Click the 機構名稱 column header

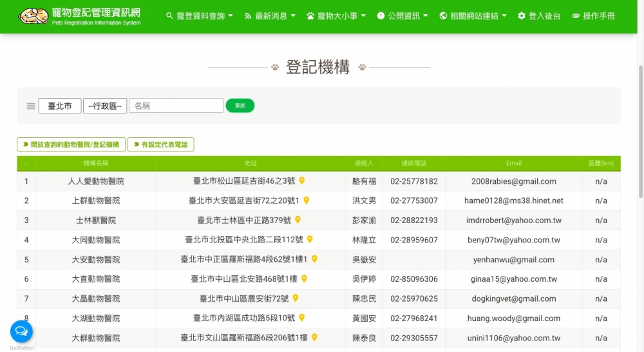(x=96, y=163)
